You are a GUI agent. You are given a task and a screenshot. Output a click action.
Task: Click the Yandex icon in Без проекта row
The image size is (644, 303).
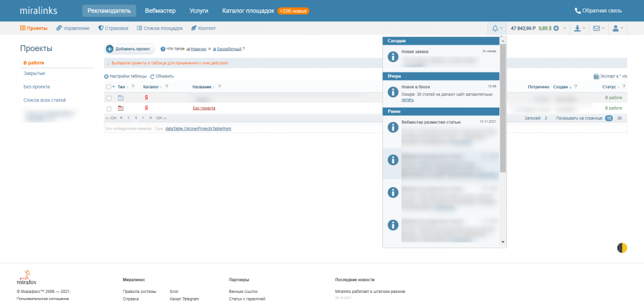pyautogui.click(x=146, y=108)
